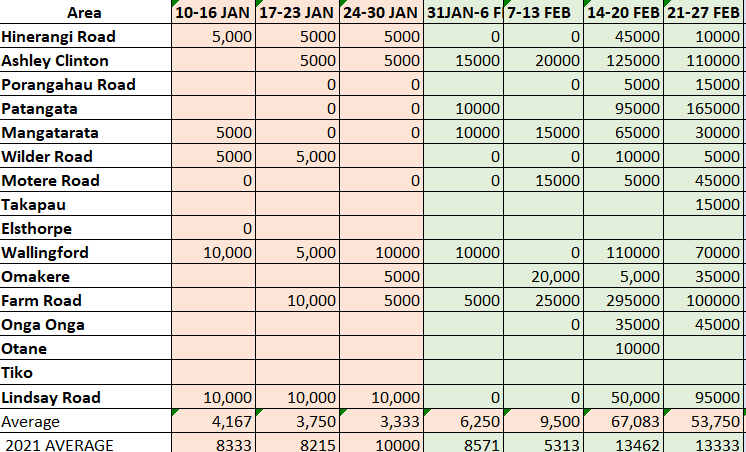This screenshot has height=452, width=746.
Task: Select Motere Road 21-27 FEB value 45000
Action: point(705,180)
